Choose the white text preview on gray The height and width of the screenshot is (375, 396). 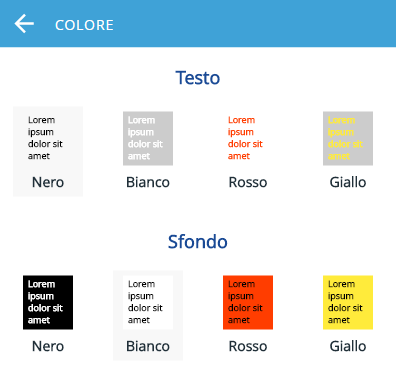pos(148,138)
